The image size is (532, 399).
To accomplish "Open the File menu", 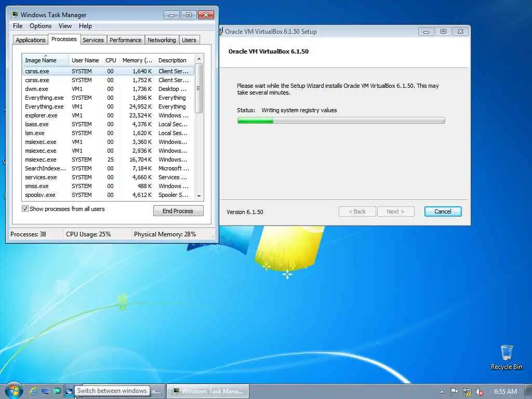I will (18, 26).
